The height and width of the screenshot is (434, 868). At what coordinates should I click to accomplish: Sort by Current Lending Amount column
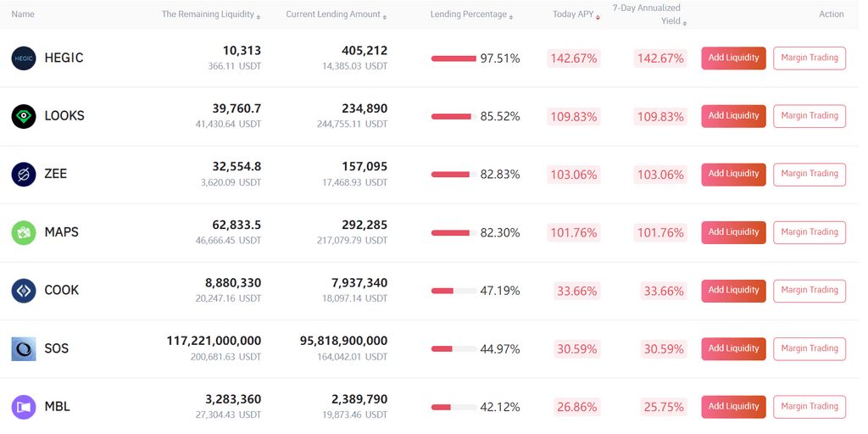[x=336, y=14]
